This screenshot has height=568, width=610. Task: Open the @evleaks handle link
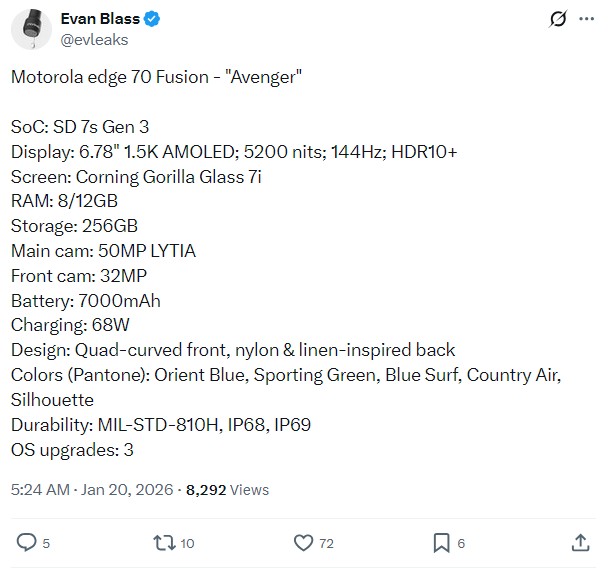(x=94, y=40)
